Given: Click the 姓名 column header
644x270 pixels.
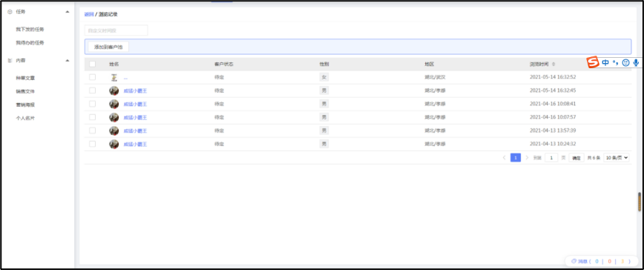Looking at the screenshot, I should [x=114, y=65].
